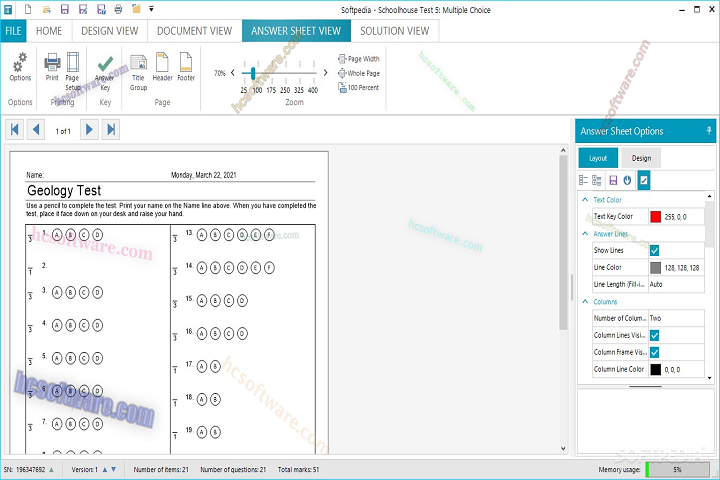Click the Save As icon with pencil
The height and width of the screenshot is (480, 720).
coord(83,9)
